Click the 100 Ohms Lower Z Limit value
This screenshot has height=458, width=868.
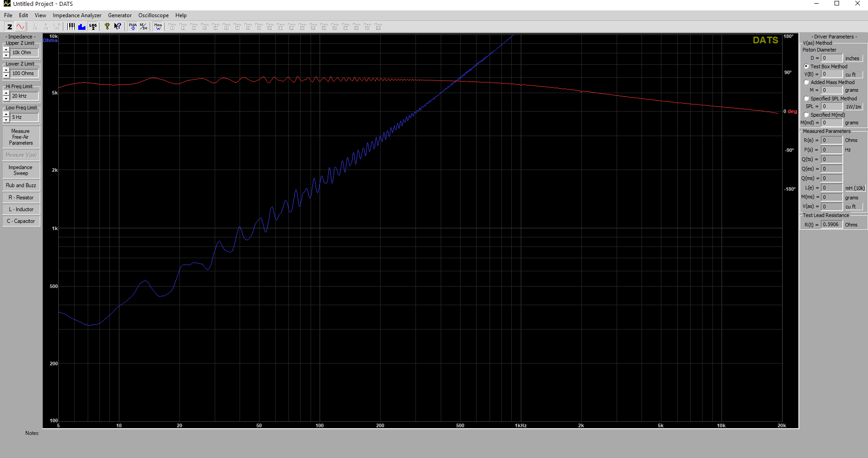(24, 73)
